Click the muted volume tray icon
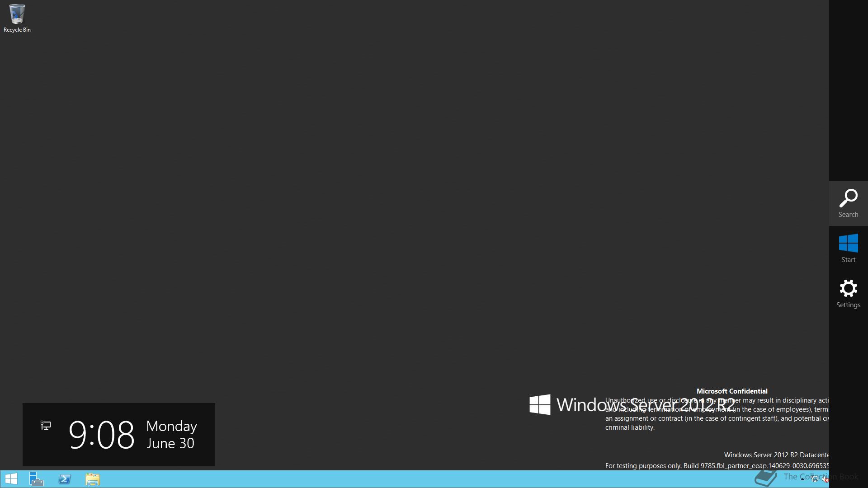 pos(825,479)
